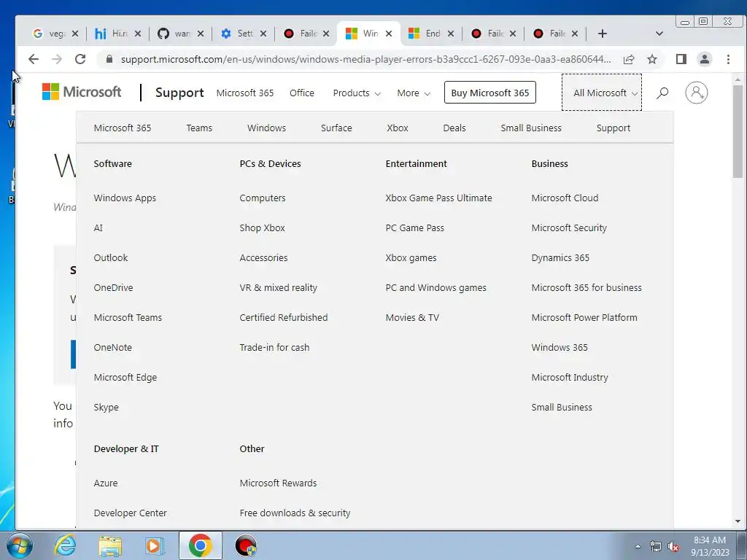Image resolution: width=747 pixels, height=560 pixels.
Task: Open the Azure link
Action: coord(105,483)
